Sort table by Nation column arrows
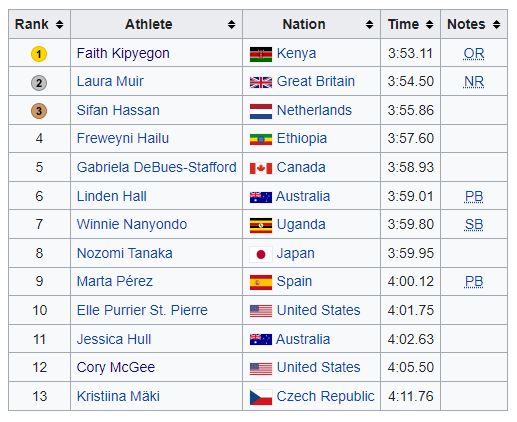The width and height of the screenshot is (517, 422). [x=369, y=24]
